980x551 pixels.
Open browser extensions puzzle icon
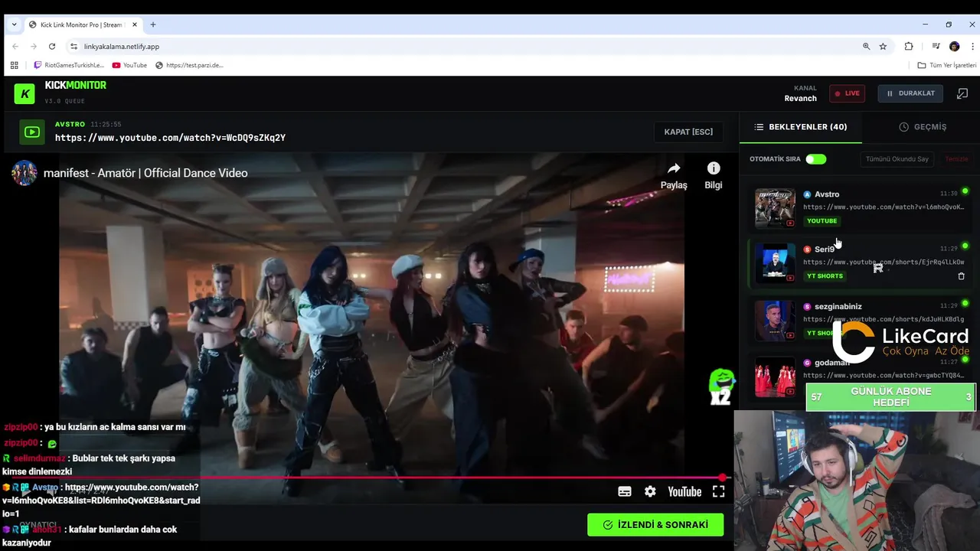(x=909, y=47)
